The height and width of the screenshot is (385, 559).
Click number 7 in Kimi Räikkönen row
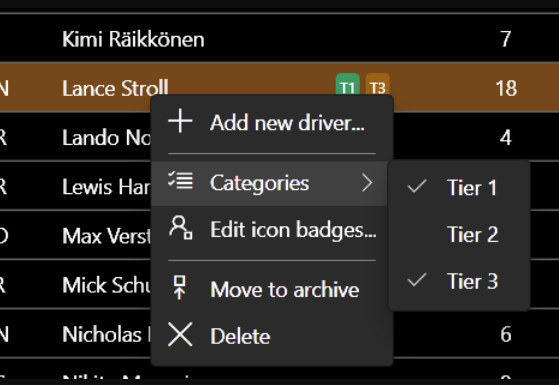(506, 39)
